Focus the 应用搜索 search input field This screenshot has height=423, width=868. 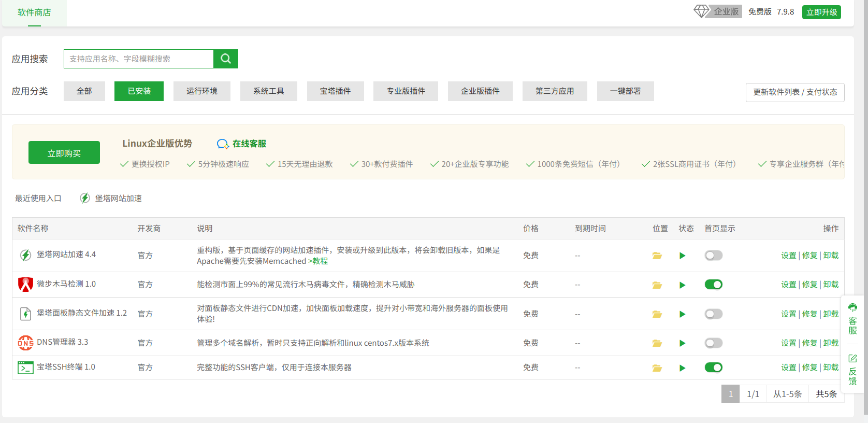pyautogui.click(x=139, y=59)
